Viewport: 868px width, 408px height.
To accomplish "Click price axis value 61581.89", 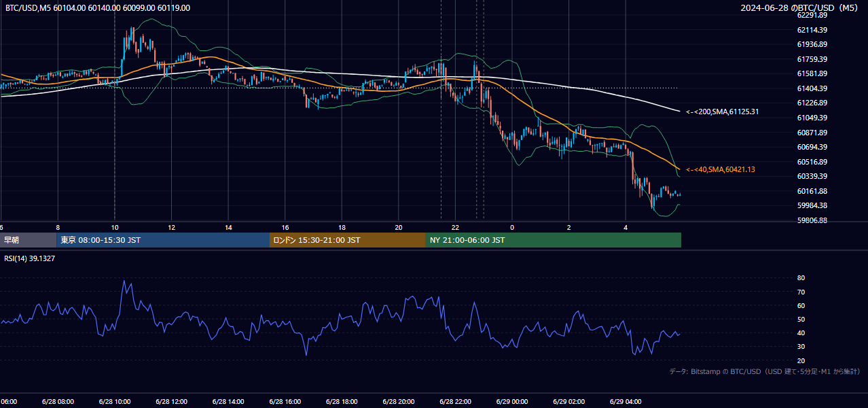I will (812, 73).
